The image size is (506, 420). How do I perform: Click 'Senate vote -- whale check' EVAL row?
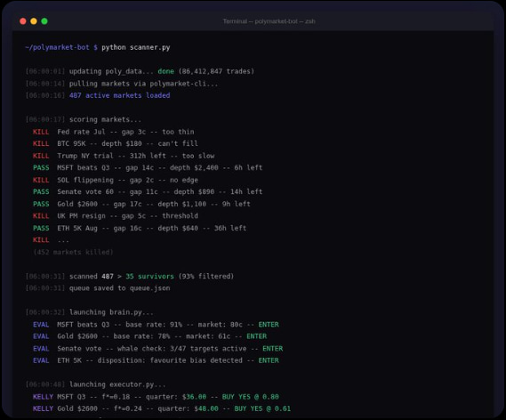click(157, 349)
